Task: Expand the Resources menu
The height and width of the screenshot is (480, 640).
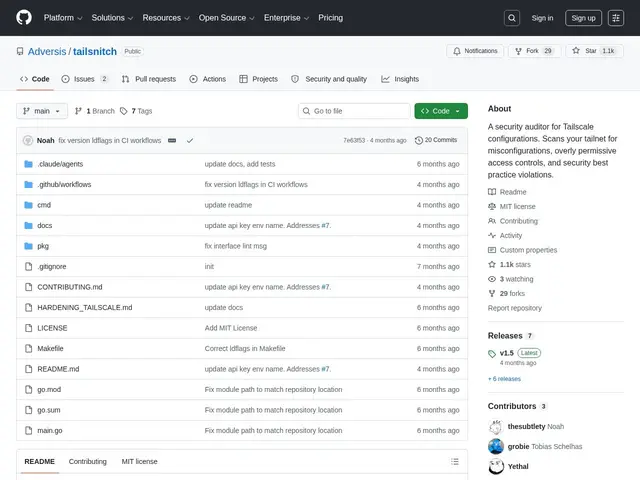Action: [x=166, y=18]
